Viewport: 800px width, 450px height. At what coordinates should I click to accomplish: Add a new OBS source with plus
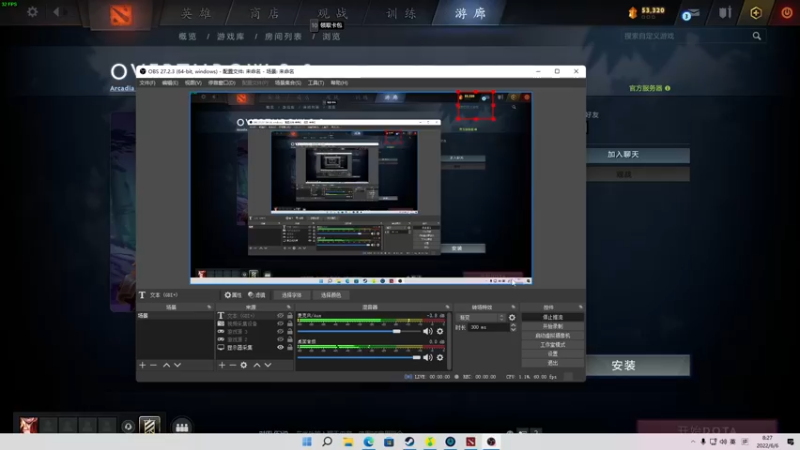tap(222, 365)
